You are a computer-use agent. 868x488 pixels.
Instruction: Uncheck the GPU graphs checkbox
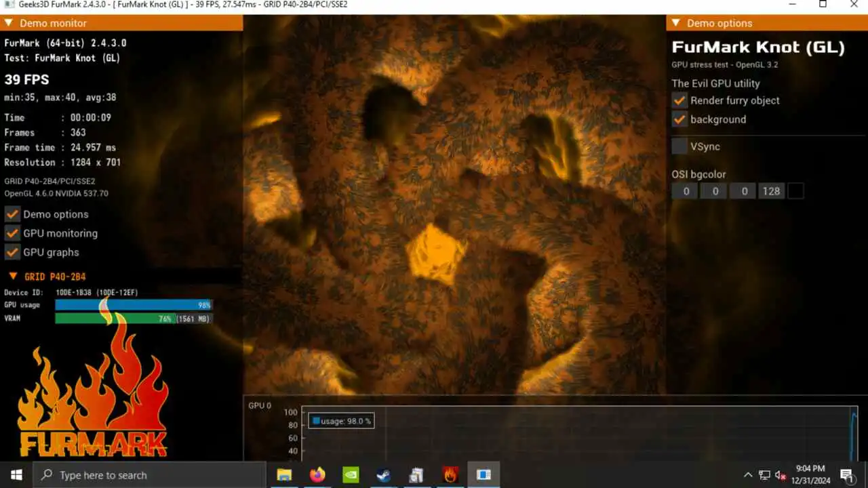click(x=12, y=252)
